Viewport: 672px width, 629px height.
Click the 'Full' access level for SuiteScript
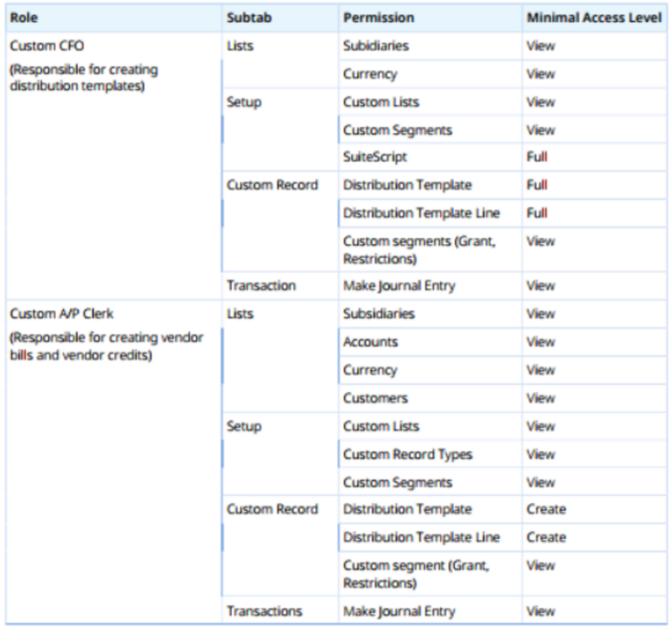[x=537, y=157]
